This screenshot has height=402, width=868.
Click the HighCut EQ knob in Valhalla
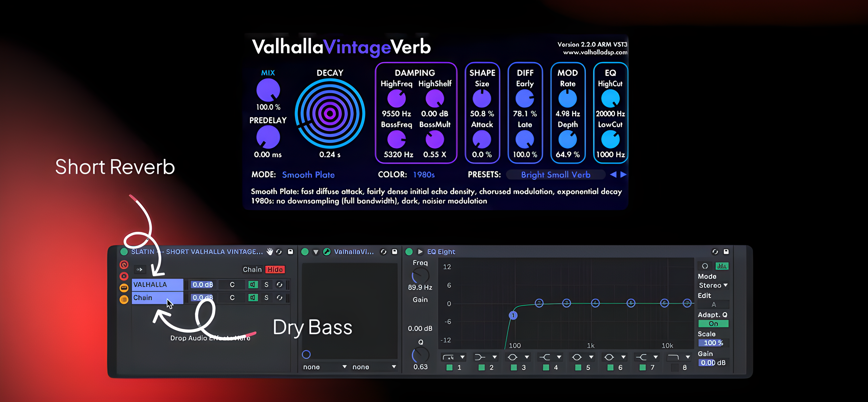coord(610,98)
